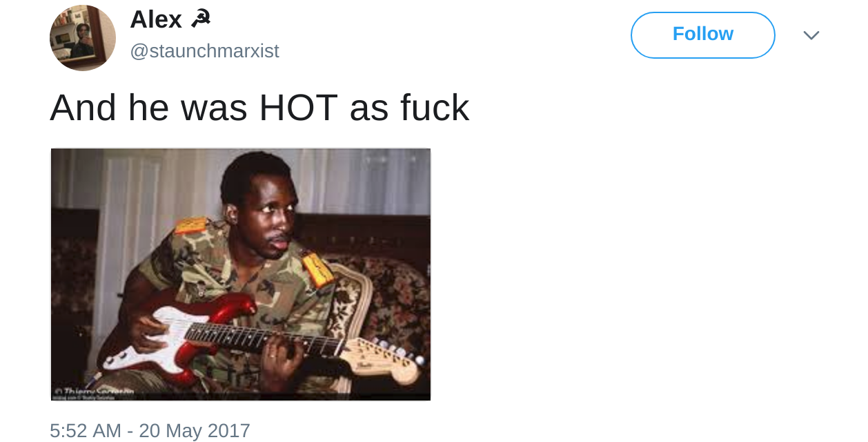868x442 pixels.
Task: Visit the @staunchmarxist handle link
Action: click(204, 51)
